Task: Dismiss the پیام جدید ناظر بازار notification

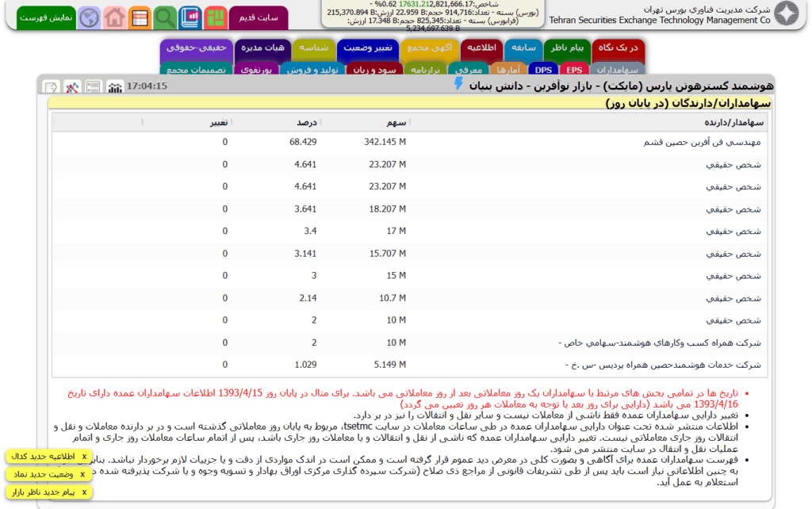Action: (84, 492)
